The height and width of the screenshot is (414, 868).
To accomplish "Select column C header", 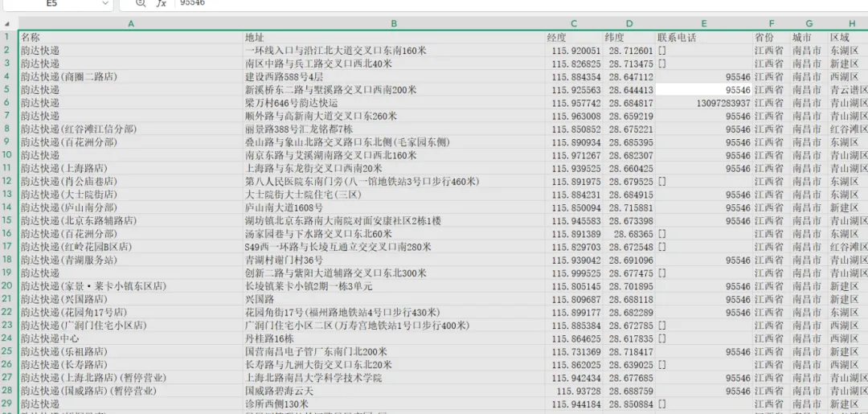I will [574, 24].
